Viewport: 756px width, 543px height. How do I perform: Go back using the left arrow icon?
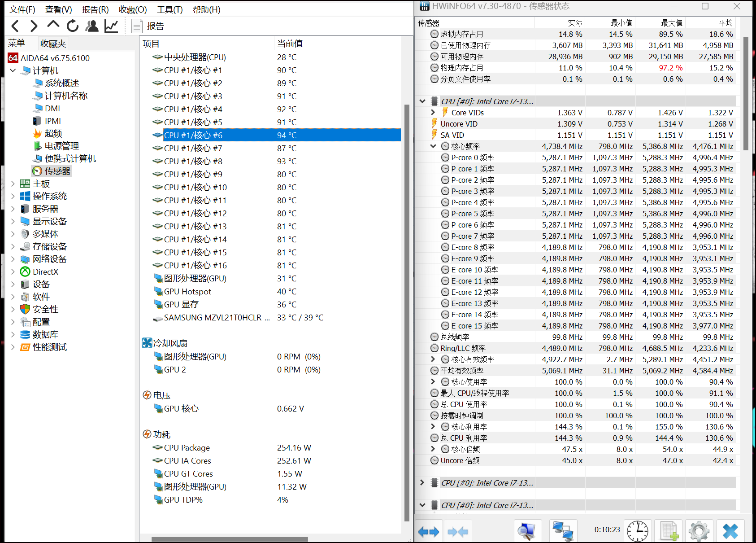point(15,26)
